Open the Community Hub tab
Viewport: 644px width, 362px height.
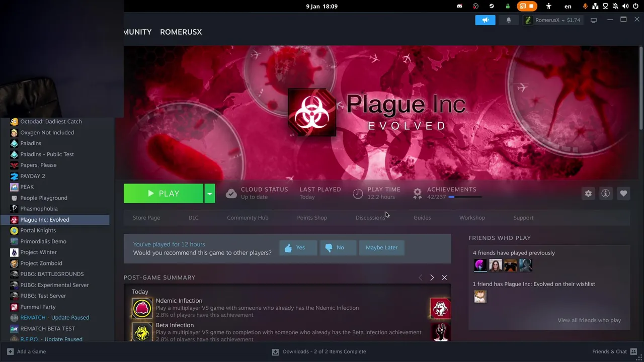click(x=248, y=218)
